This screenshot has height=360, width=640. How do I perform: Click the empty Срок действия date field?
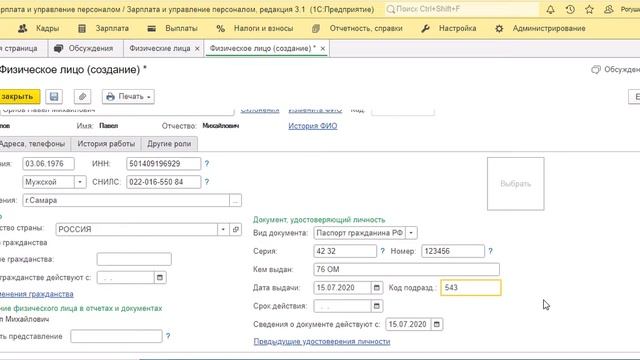pos(342,306)
